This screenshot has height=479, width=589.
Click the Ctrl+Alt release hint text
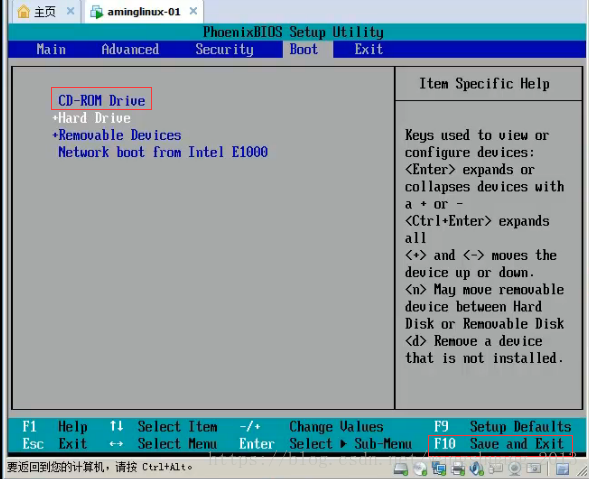(x=100, y=467)
